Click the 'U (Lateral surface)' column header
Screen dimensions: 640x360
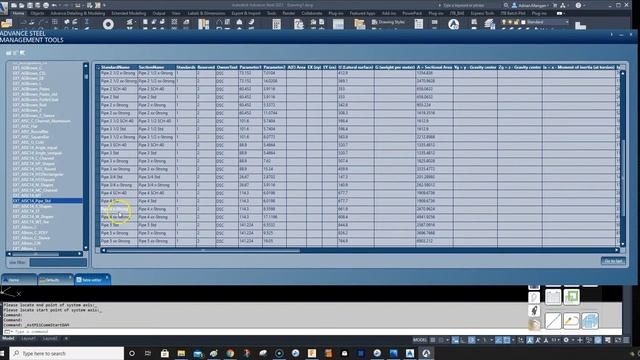click(x=356, y=67)
